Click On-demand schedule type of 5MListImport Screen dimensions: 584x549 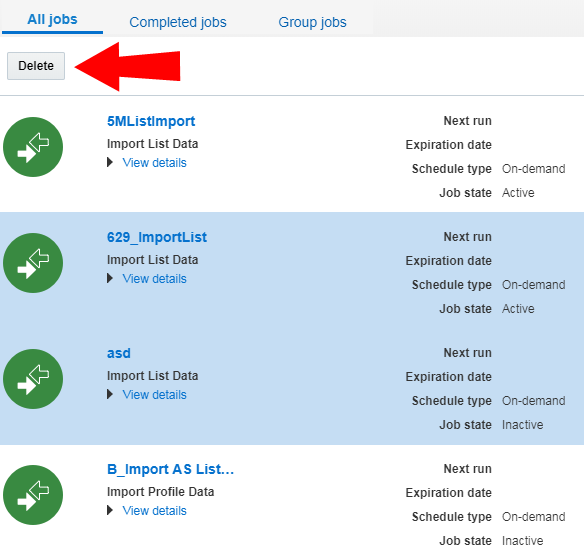[534, 169]
